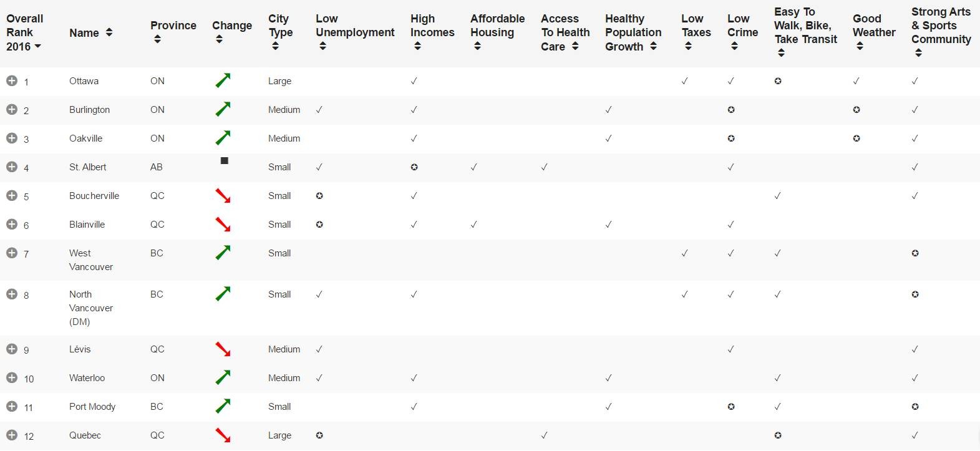This screenshot has width=980, height=451.
Task: Click Access To Health Care header
Action: click(565, 32)
